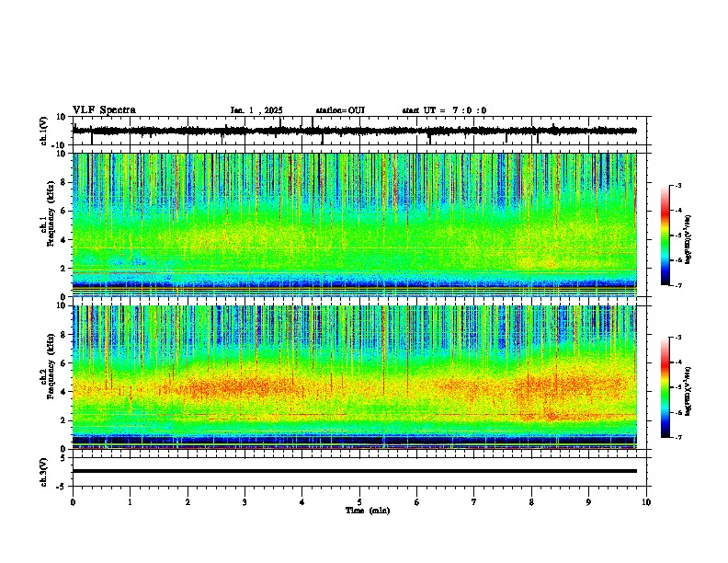The height and width of the screenshot is (563, 728).
Task: Click the 'Time (min)' axis label
Action: pyautogui.click(x=368, y=511)
